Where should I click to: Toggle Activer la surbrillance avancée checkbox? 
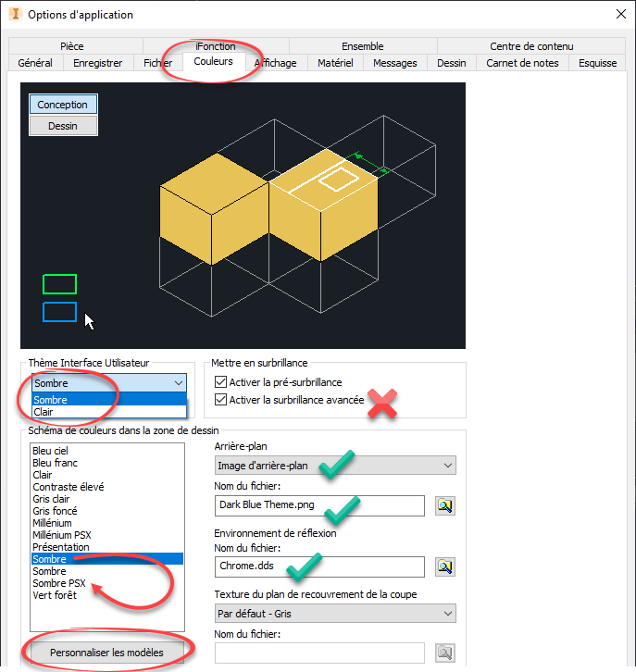(220, 400)
